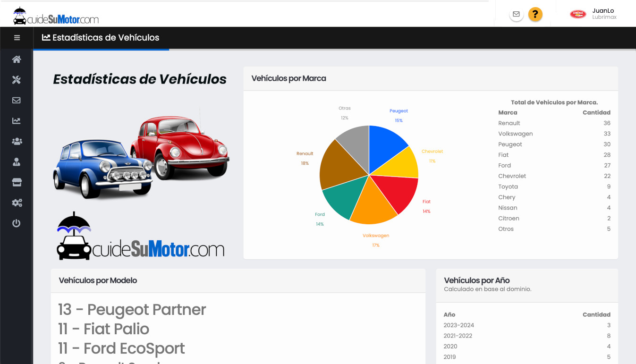Open messages envelope button in top header

[x=516, y=14]
